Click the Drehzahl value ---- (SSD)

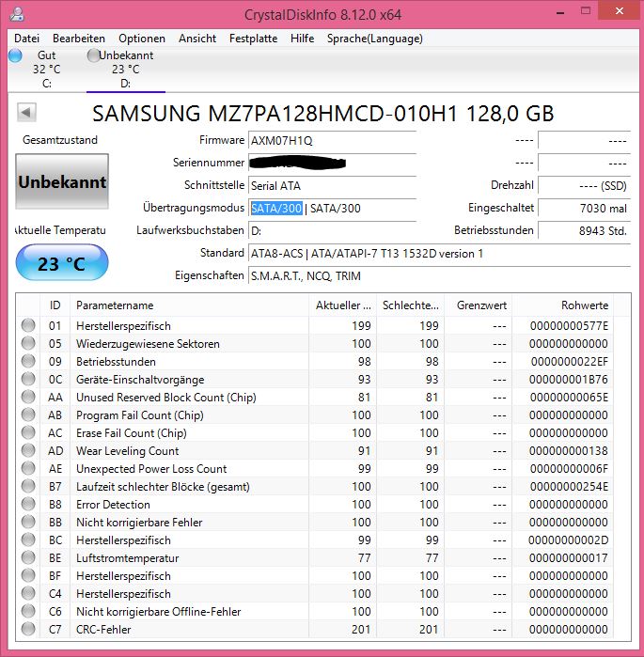[584, 185]
